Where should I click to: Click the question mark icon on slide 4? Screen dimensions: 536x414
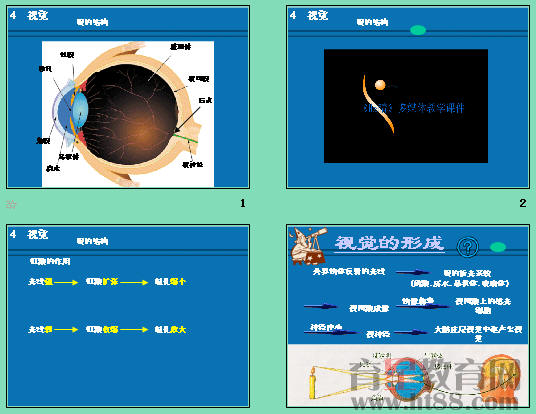pyautogui.click(x=468, y=246)
